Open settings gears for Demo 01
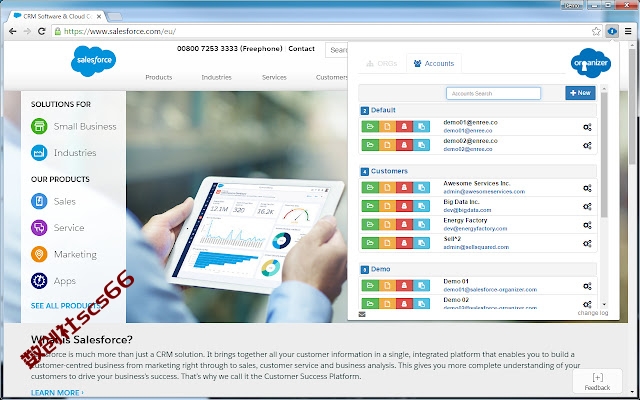 587,286
